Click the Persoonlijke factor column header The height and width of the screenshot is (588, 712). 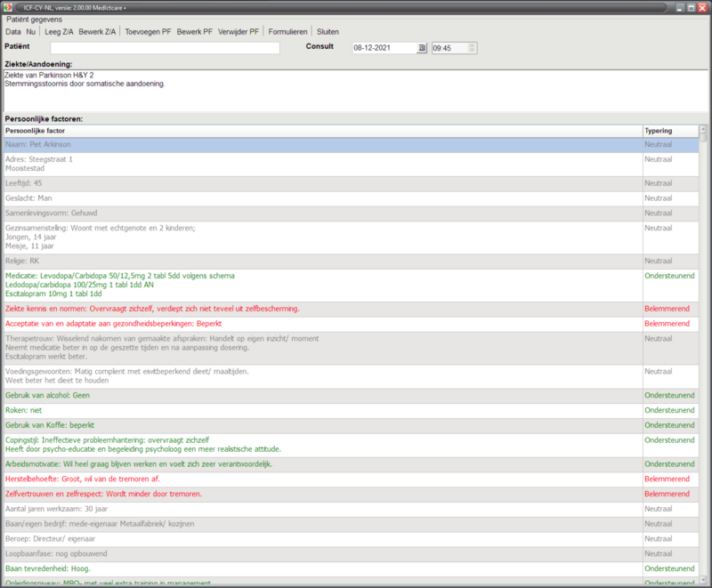(x=320, y=131)
